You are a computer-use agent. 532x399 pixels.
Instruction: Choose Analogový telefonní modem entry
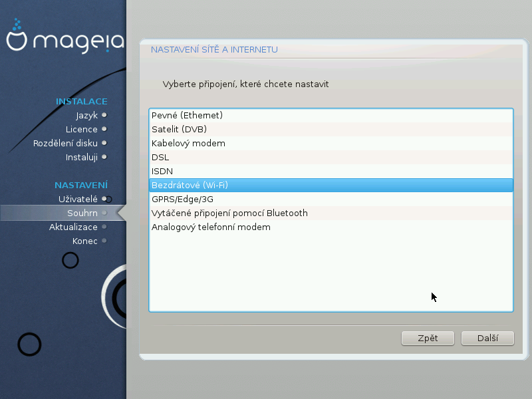point(331,227)
